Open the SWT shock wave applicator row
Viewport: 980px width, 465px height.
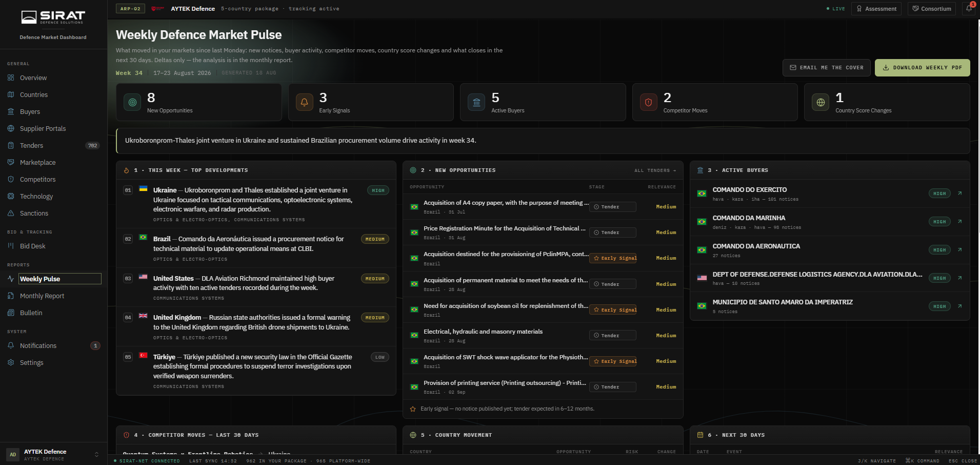(543, 361)
